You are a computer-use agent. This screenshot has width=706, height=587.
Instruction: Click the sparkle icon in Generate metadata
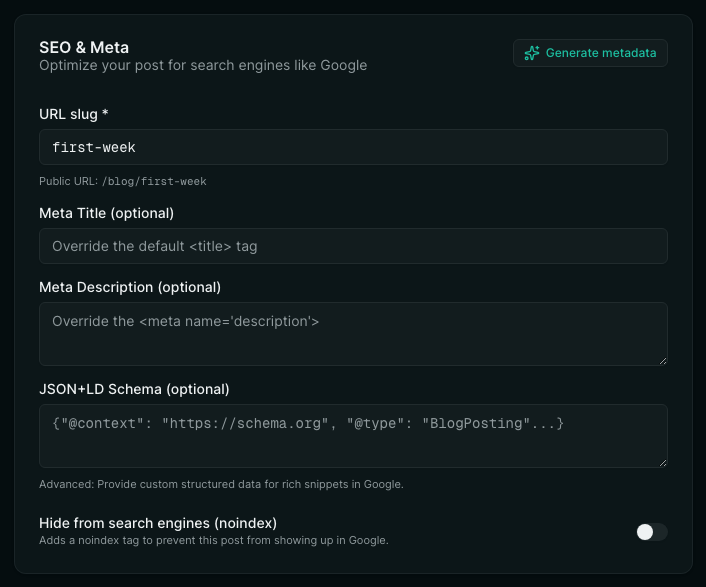(x=532, y=53)
